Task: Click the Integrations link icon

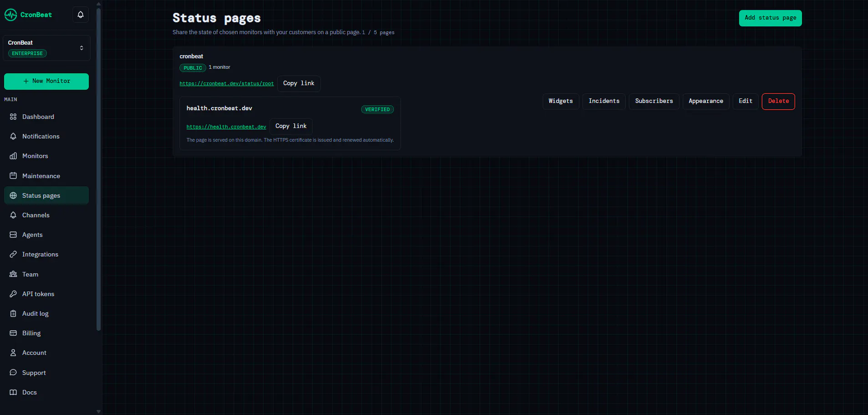Action: point(13,254)
